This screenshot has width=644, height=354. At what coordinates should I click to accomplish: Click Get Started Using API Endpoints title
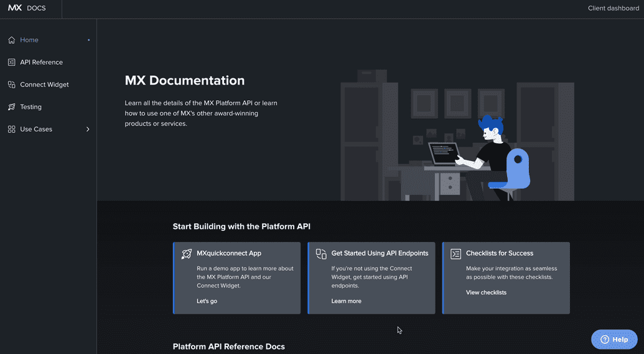380,253
